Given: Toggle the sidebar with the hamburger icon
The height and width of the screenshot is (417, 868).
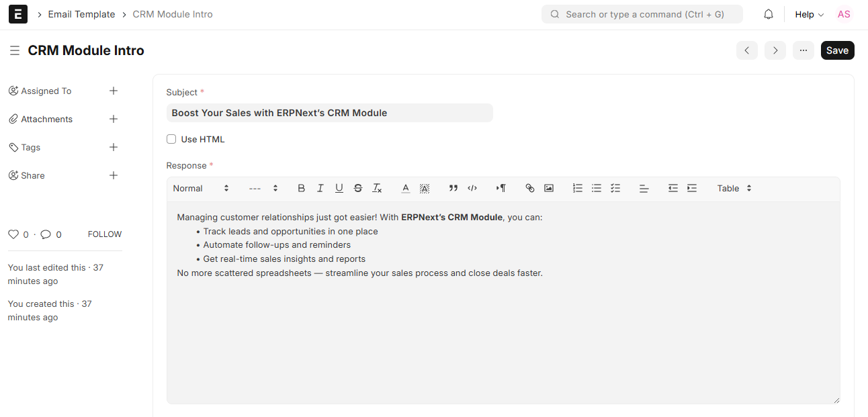Looking at the screenshot, I should coord(15,50).
